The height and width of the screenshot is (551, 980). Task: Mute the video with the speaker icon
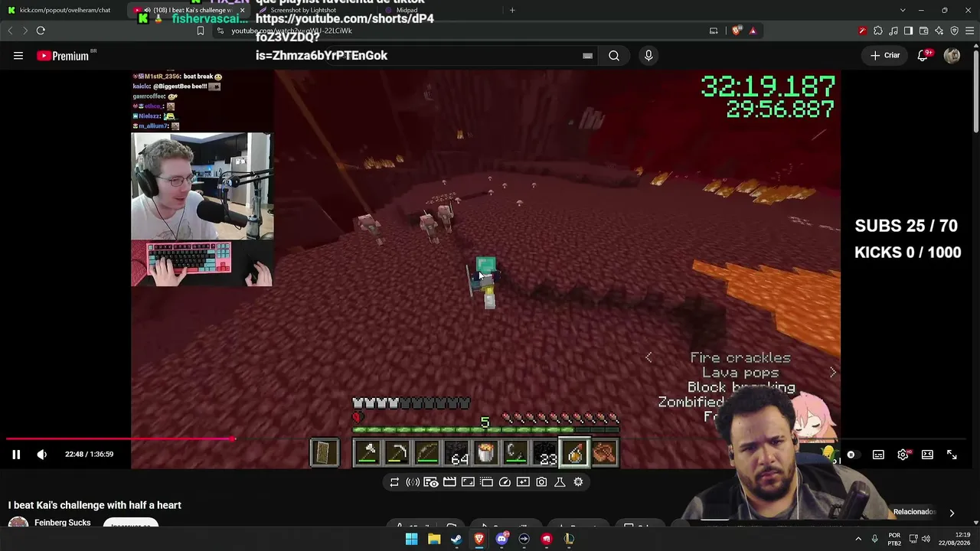click(42, 455)
